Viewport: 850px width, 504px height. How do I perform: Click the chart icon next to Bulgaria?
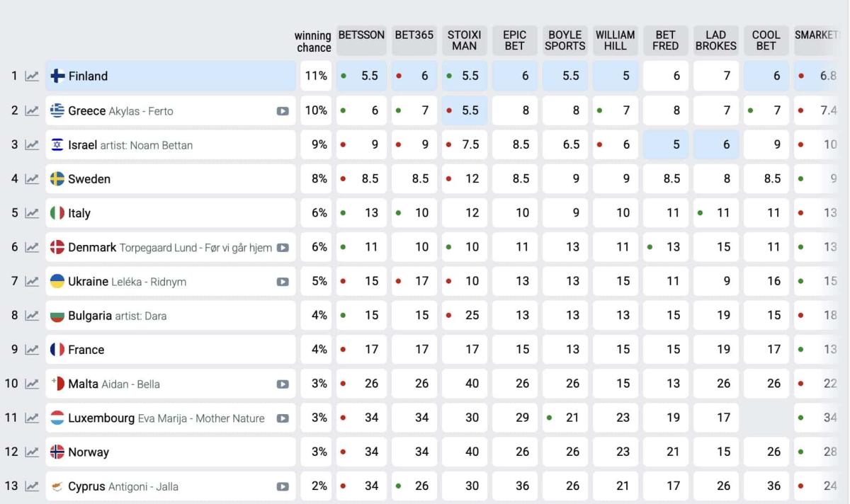[x=32, y=316]
